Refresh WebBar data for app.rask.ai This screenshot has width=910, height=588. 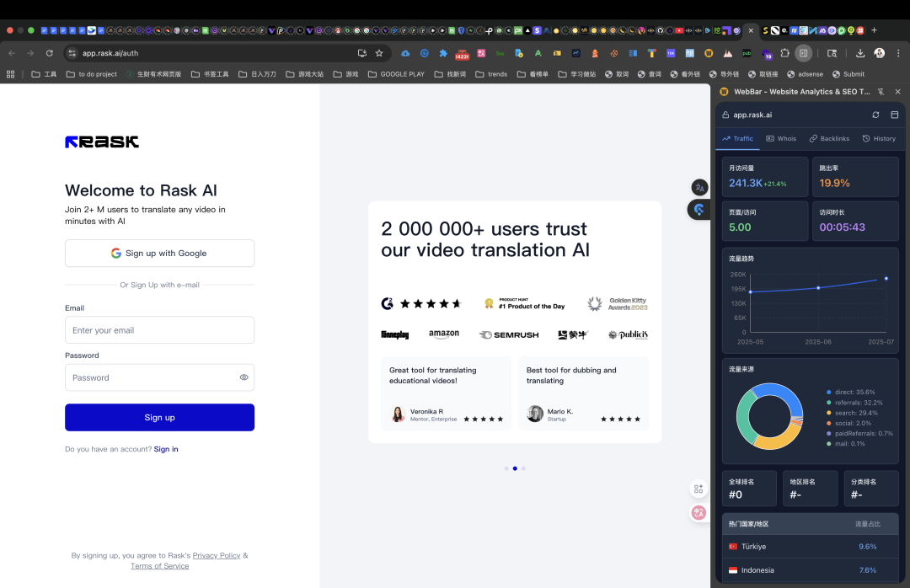pyautogui.click(x=875, y=115)
